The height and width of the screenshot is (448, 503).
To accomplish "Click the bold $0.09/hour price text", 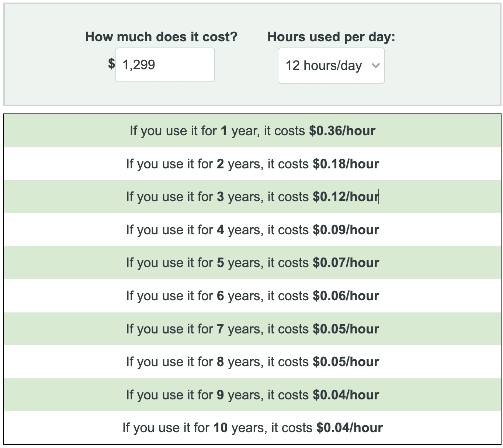I will (x=346, y=230).
